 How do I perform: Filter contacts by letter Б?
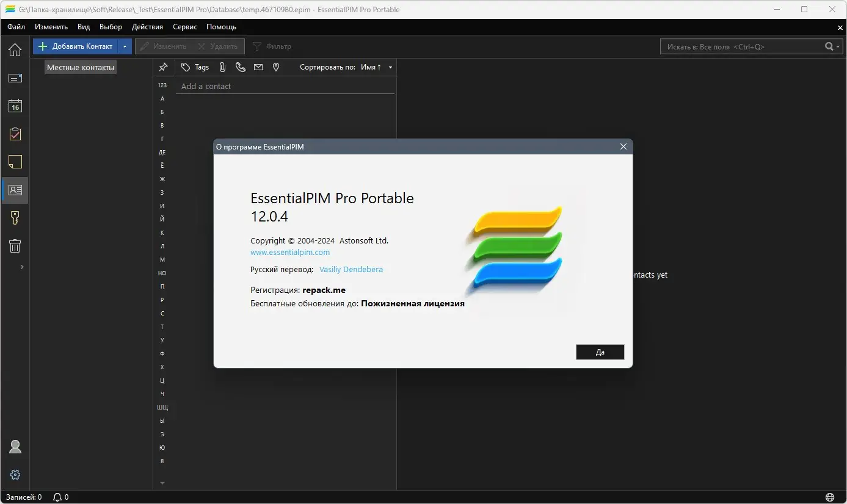point(162,112)
